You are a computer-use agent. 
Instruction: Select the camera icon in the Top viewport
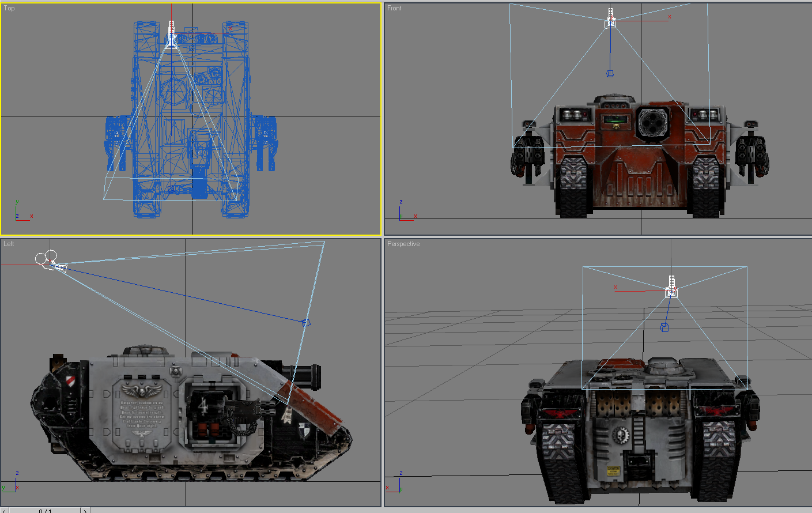coord(171,35)
